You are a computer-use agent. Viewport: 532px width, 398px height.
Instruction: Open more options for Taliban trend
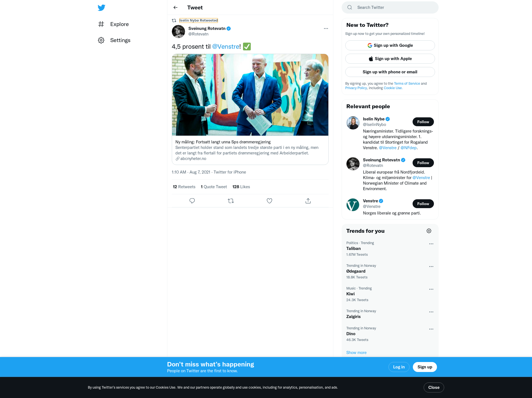(x=431, y=244)
